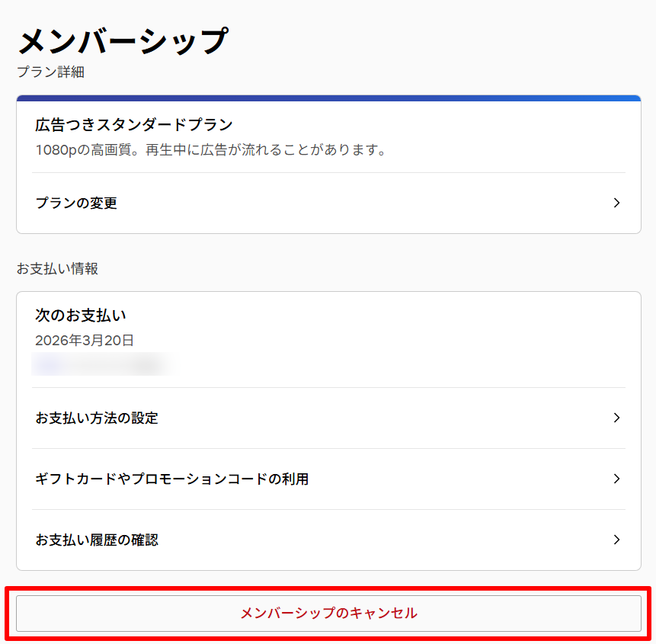Click the 1080pの高画質 description text

(82, 149)
